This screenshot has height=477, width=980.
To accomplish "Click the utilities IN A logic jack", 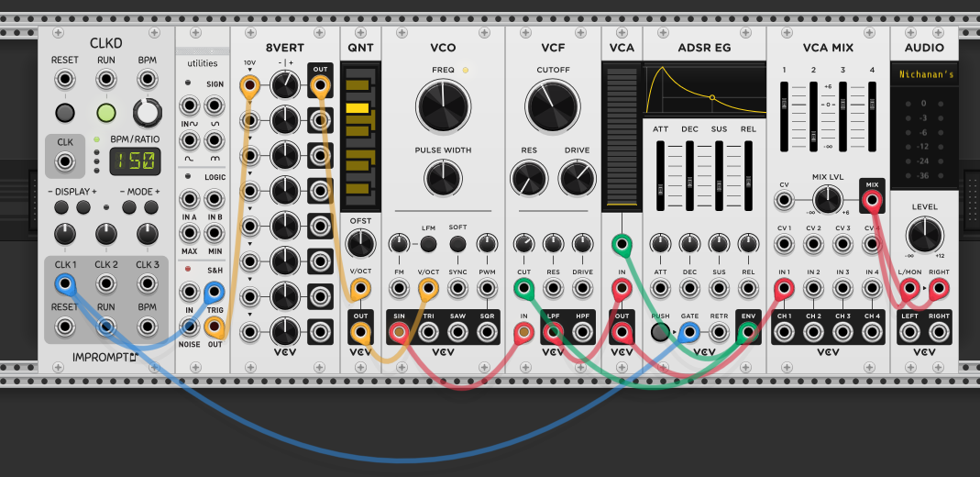I will 190,199.
